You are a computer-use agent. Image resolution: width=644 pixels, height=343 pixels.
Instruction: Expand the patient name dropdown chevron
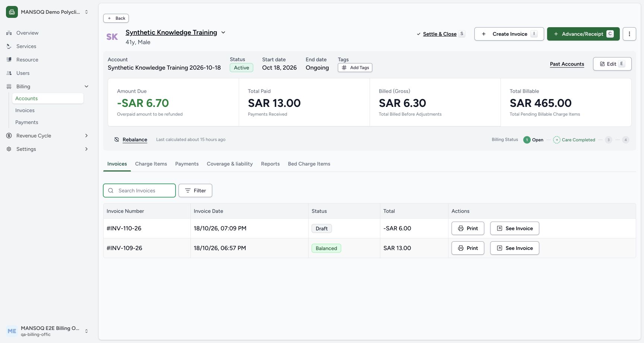[223, 32]
